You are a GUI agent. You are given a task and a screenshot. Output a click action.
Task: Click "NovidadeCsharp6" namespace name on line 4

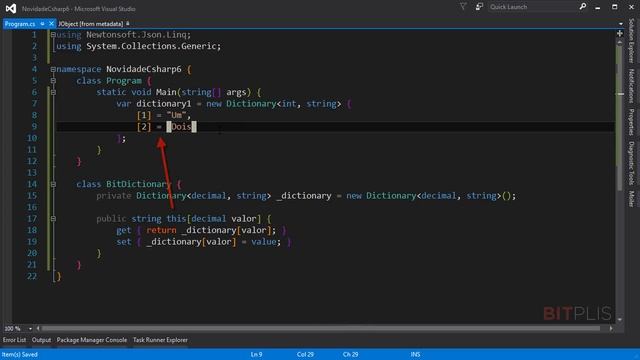[144, 69]
